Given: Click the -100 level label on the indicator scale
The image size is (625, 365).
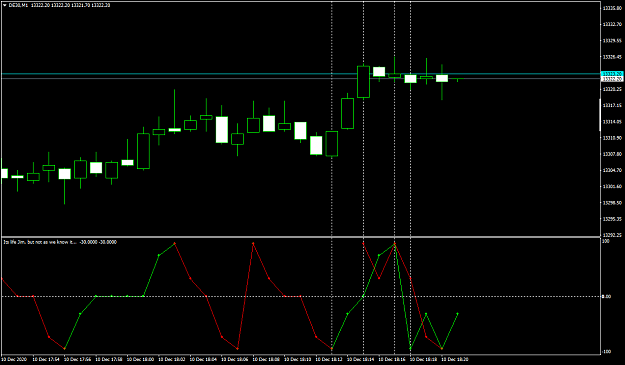Looking at the screenshot, I should pyautogui.click(x=606, y=351).
